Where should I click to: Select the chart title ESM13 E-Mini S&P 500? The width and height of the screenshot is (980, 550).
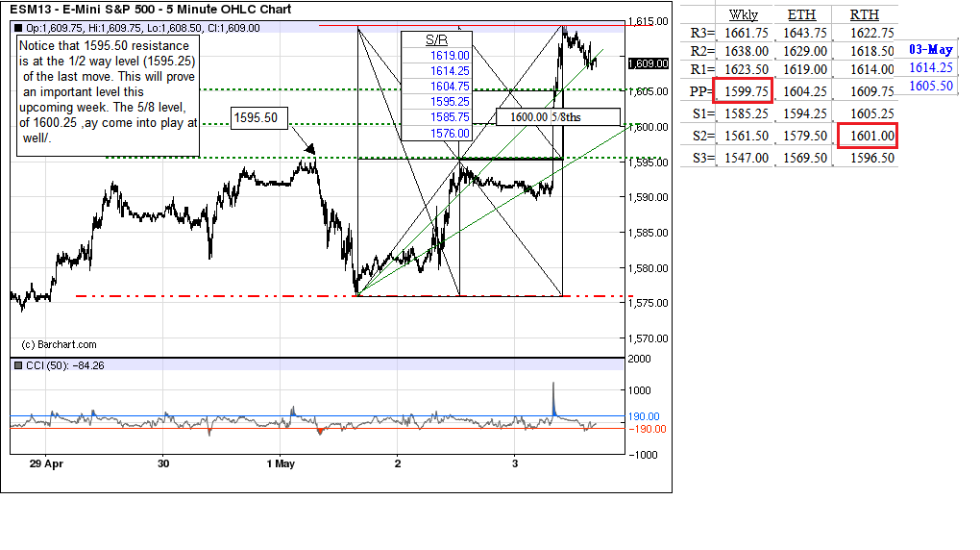(x=151, y=10)
